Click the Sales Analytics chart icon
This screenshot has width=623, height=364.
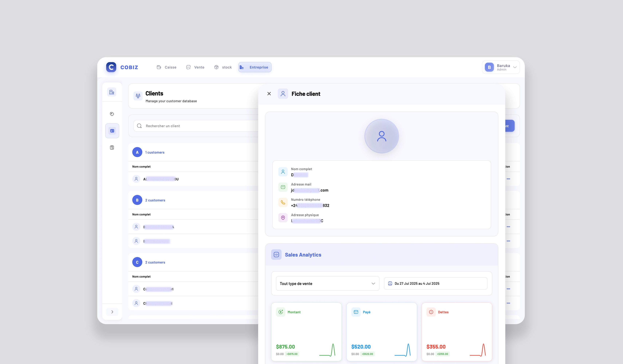[x=276, y=254]
